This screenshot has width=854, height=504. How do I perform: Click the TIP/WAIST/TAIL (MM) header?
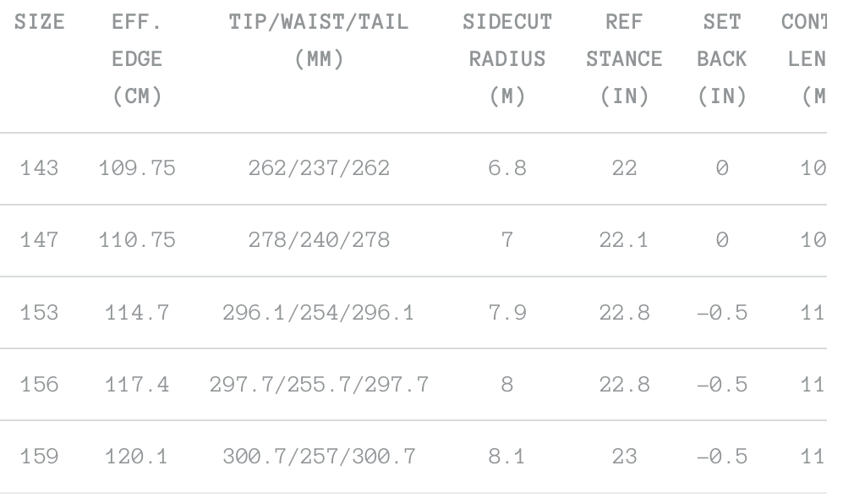(319, 41)
